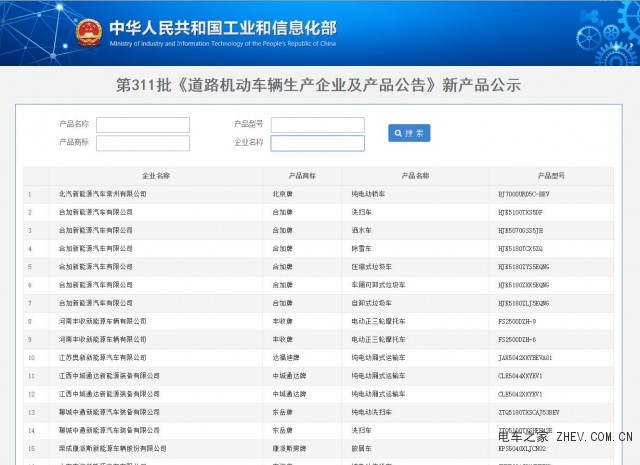This screenshot has width=640, height=465.
Task: Select 北汽新能源汽车常州有限公司 in row 1
Action: [x=102, y=194]
